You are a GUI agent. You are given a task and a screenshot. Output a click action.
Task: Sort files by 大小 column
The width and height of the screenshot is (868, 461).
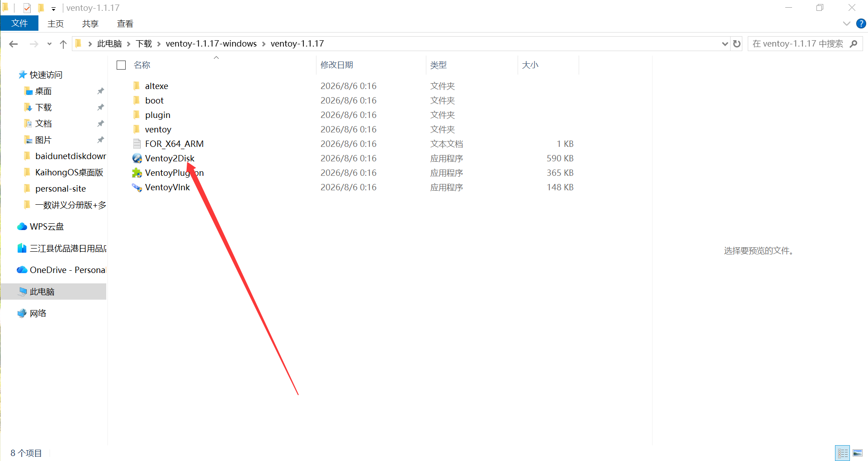pyautogui.click(x=530, y=65)
